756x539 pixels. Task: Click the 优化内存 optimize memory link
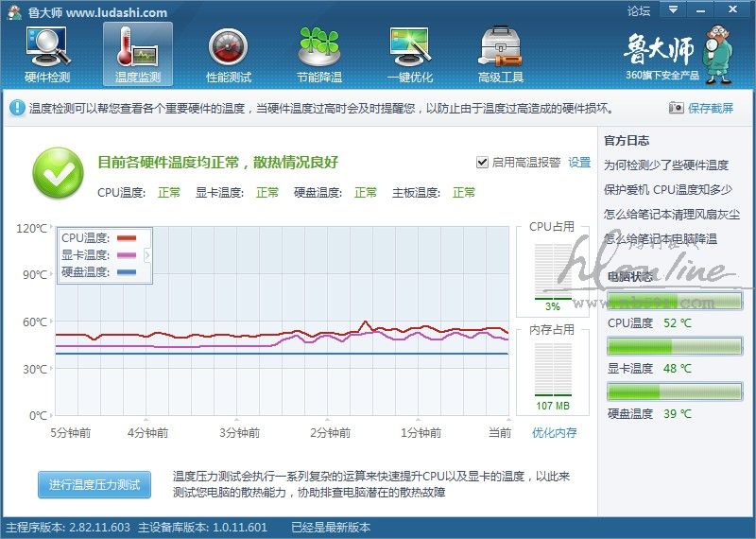554,432
